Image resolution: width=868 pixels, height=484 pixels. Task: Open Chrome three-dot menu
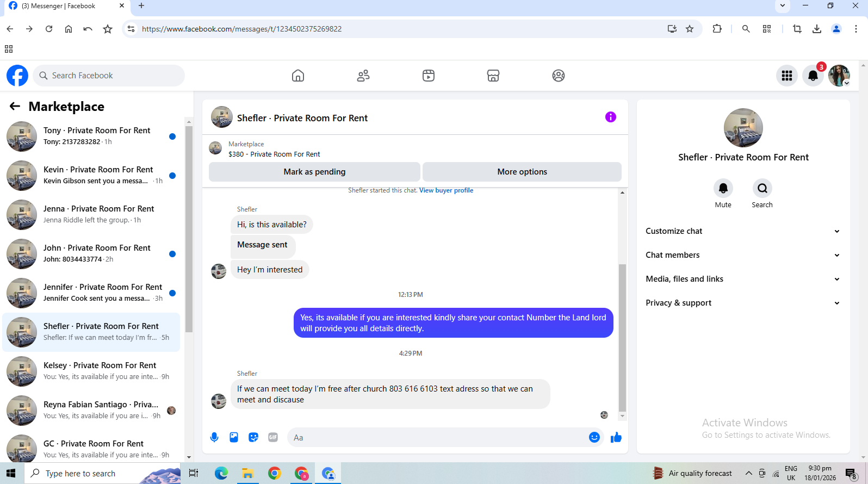pyautogui.click(x=856, y=29)
